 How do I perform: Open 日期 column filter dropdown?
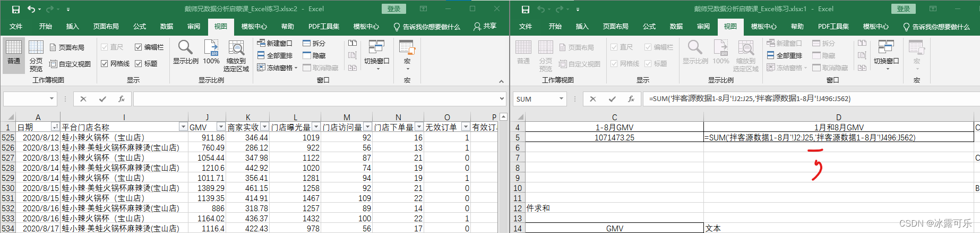[x=55, y=127]
